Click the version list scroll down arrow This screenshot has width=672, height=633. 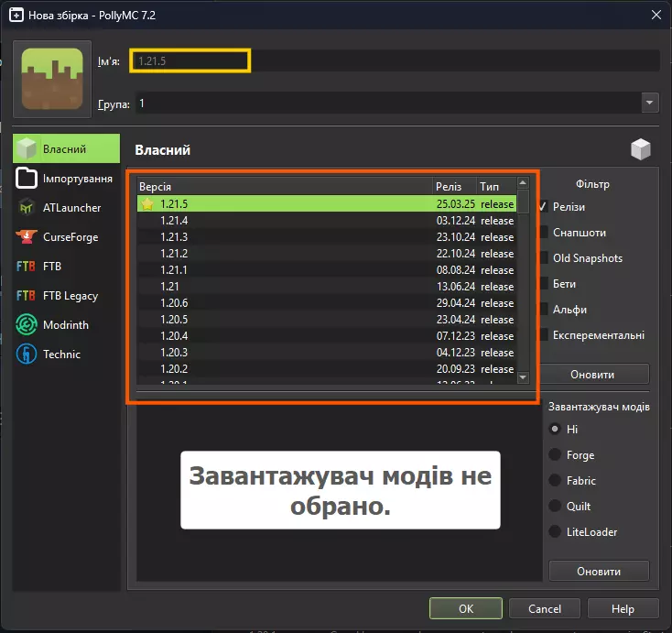coord(523,377)
